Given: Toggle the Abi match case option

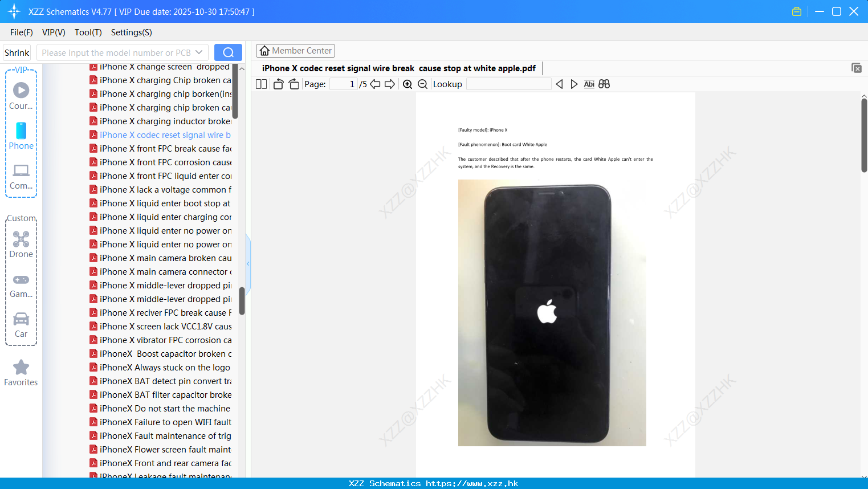Looking at the screenshot, I should [x=589, y=84].
